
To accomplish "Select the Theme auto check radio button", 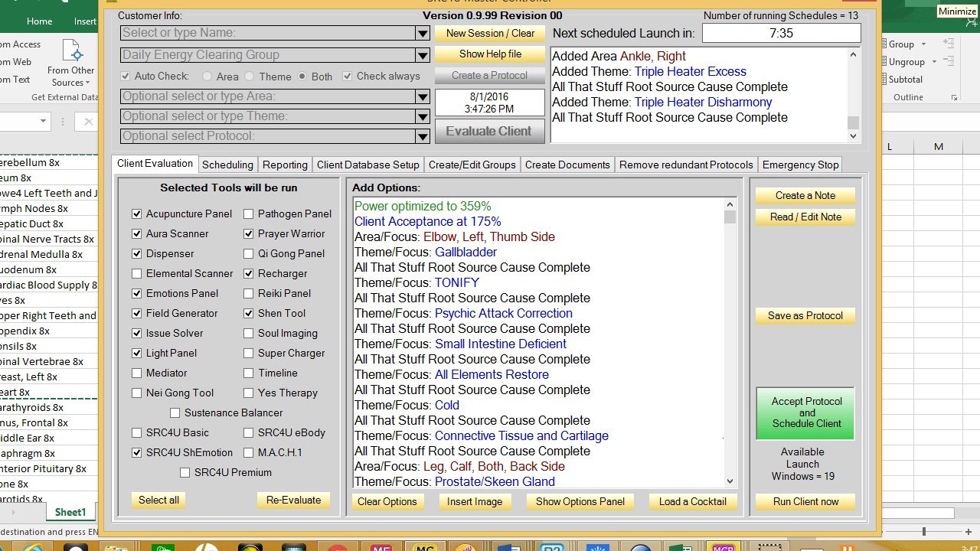I will [250, 77].
